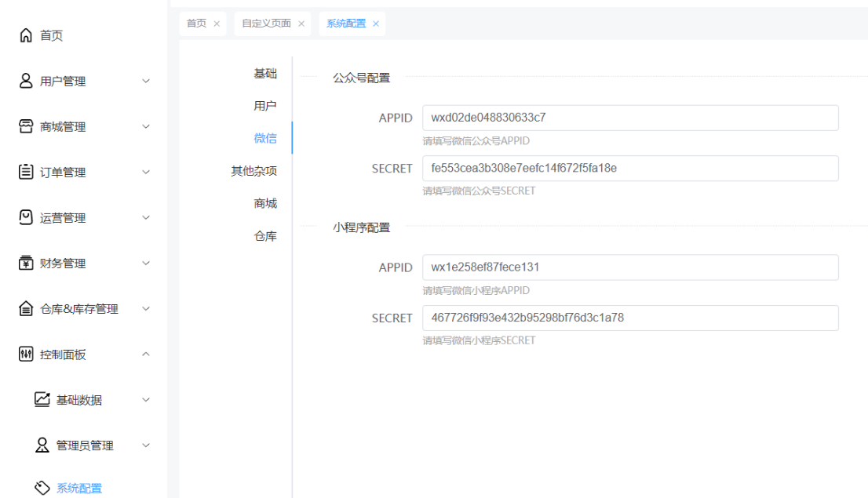Expand 财务管理 menu chevron
Image resolution: width=868 pixels, height=498 pixels.
click(x=146, y=263)
